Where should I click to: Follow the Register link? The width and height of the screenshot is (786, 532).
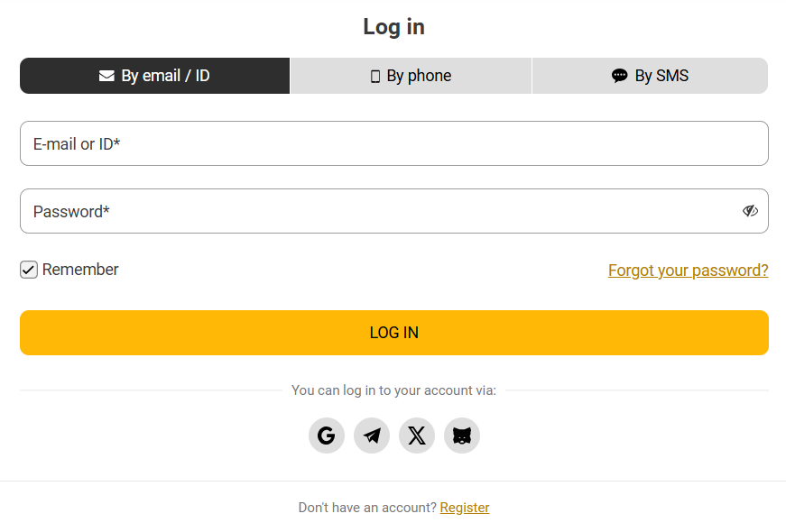click(x=465, y=508)
